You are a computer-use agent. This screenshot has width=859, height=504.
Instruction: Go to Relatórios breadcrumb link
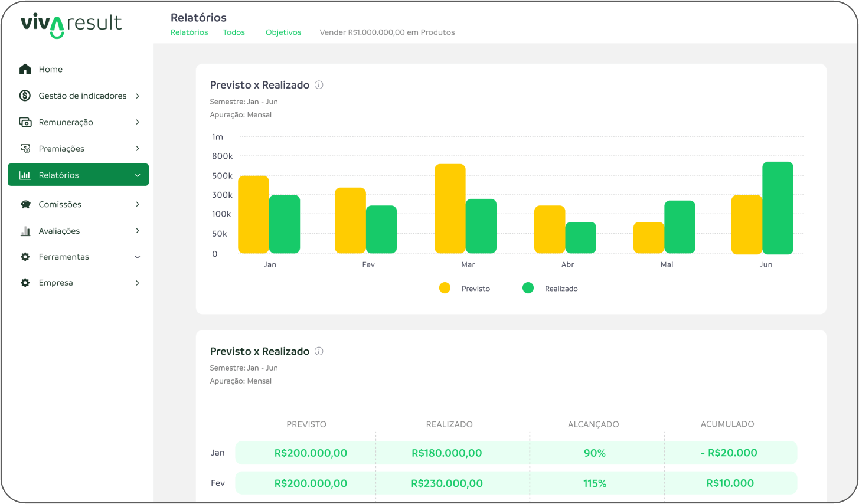pyautogui.click(x=189, y=32)
